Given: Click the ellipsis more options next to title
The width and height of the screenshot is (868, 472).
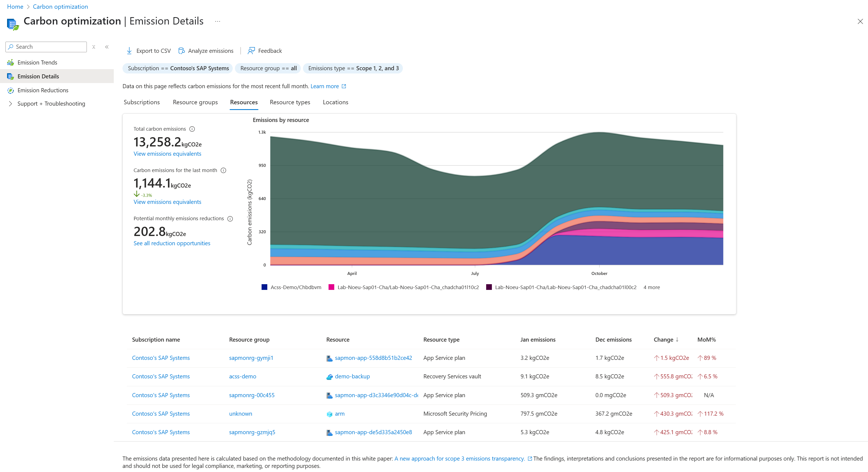Looking at the screenshot, I should [218, 21].
